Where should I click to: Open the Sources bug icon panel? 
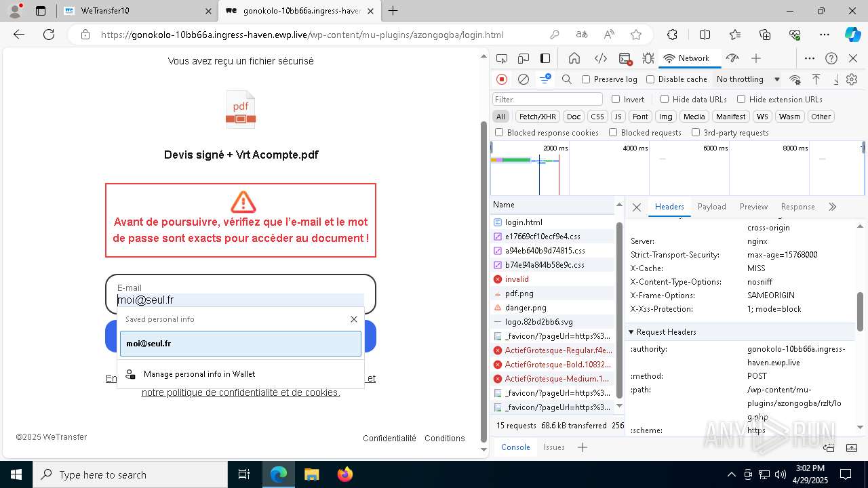click(648, 58)
